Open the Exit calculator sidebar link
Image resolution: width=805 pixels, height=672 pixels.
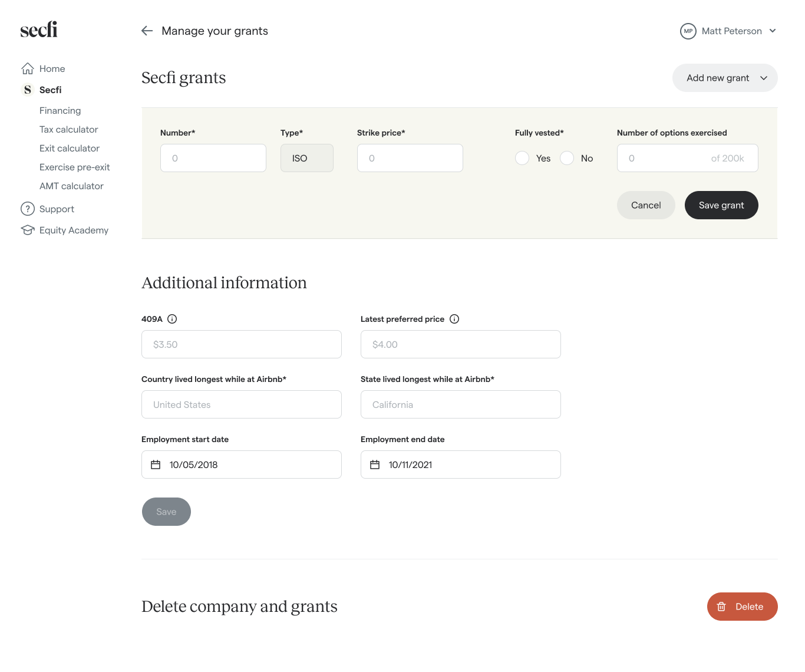[x=70, y=149]
